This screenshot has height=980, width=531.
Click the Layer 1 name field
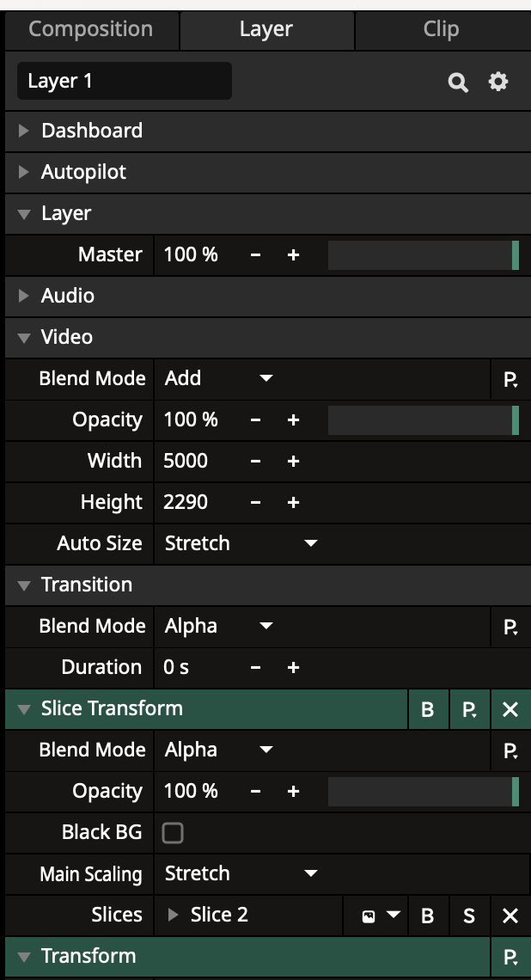[x=124, y=82]
